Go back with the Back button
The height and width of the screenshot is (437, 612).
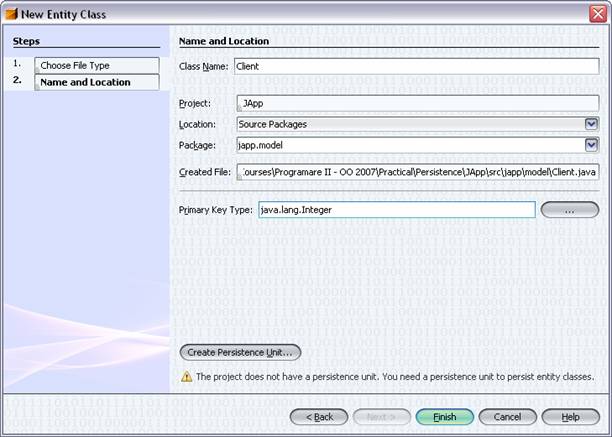[x=319, y=417]
